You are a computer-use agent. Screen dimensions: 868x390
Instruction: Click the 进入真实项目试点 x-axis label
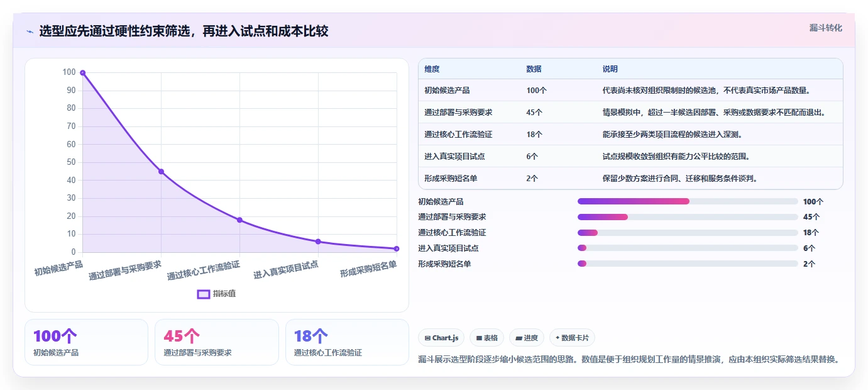[x=286, y=270]
